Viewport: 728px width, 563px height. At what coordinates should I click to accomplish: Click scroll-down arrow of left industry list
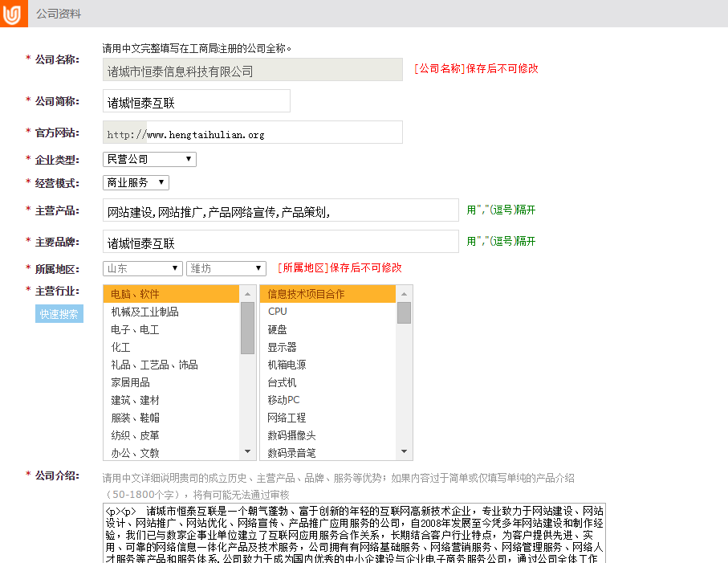(247, 453)
